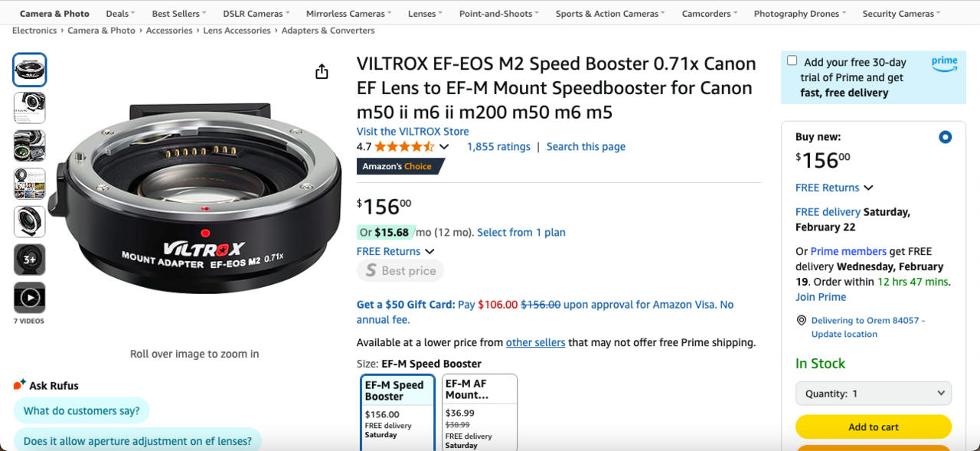Viewport: 980px width, 451px height.
Task: Open the Photography Drones menu
Action: [x=800, y=14]
